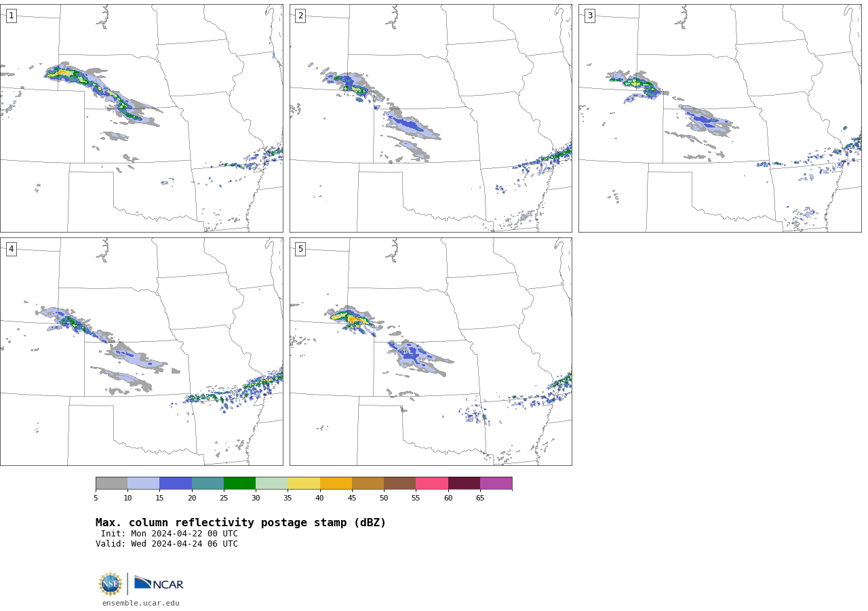Viewport: 868px width, 611px height.
Task: Open ensemble member 1 reflectivity map
Action: [x=141, y=118]
